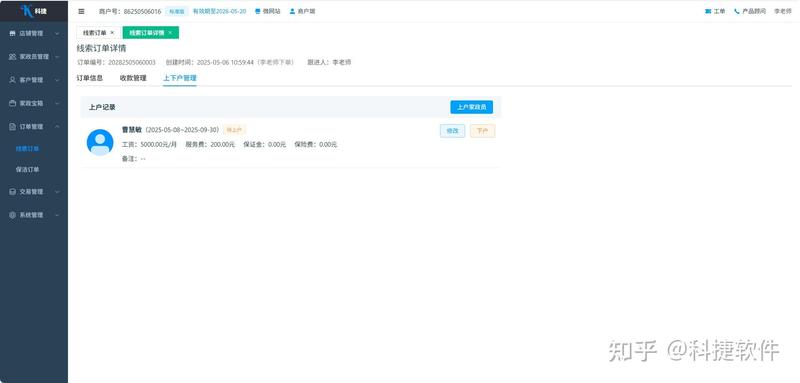Select the 上下户管理 tab
This screenshot has width=800, height=383.
tap(180, 78)
